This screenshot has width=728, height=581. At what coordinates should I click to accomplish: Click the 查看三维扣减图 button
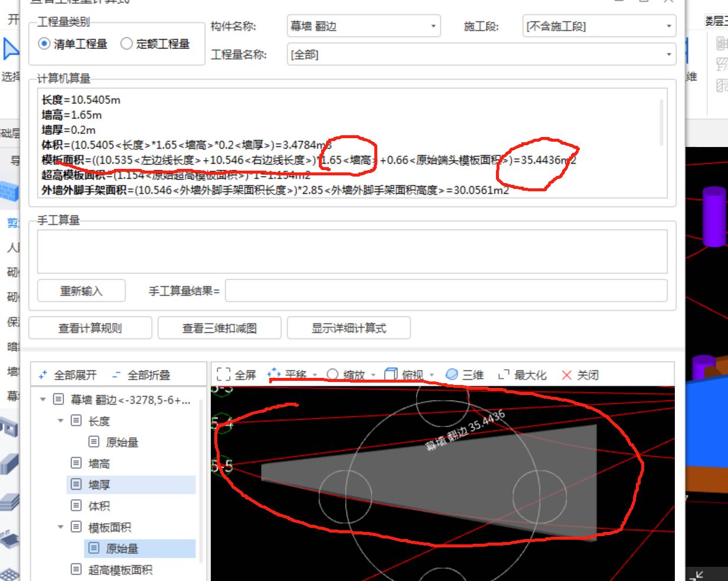tap(220, 328)
